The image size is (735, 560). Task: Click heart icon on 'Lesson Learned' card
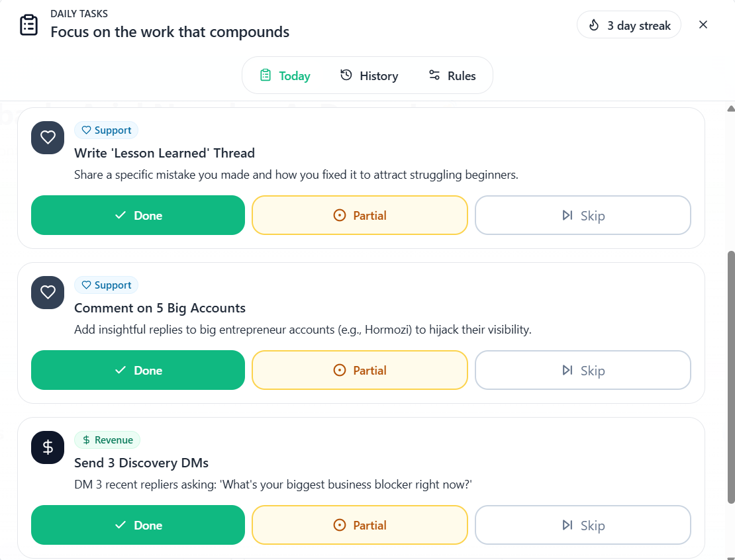click(x=48, y=138)
